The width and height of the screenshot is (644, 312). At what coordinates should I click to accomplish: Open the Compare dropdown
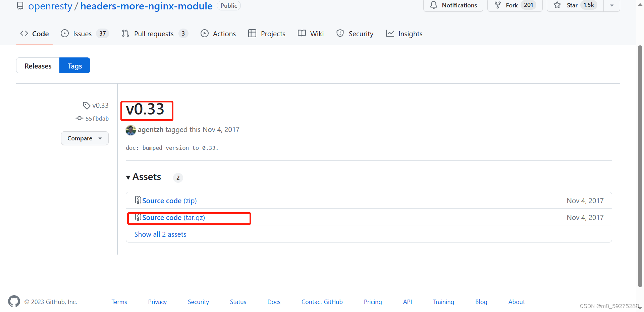[85, 138]
